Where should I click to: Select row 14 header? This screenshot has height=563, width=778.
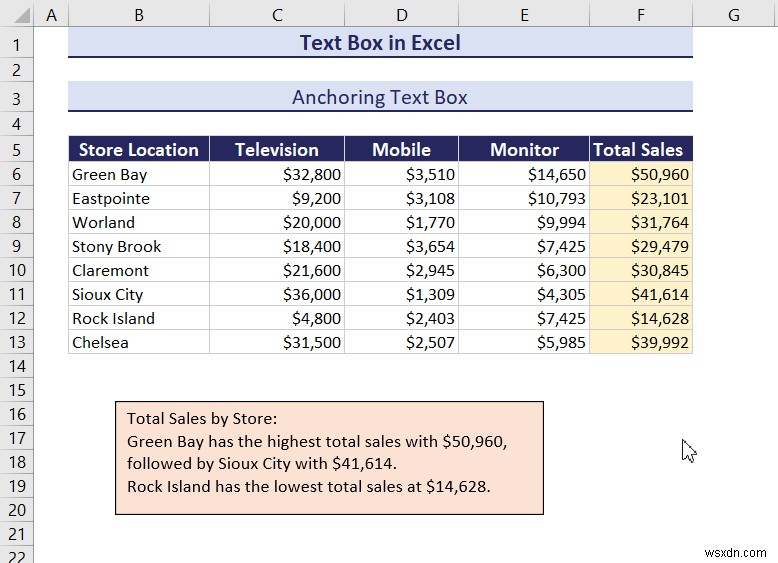click(16, 366)
